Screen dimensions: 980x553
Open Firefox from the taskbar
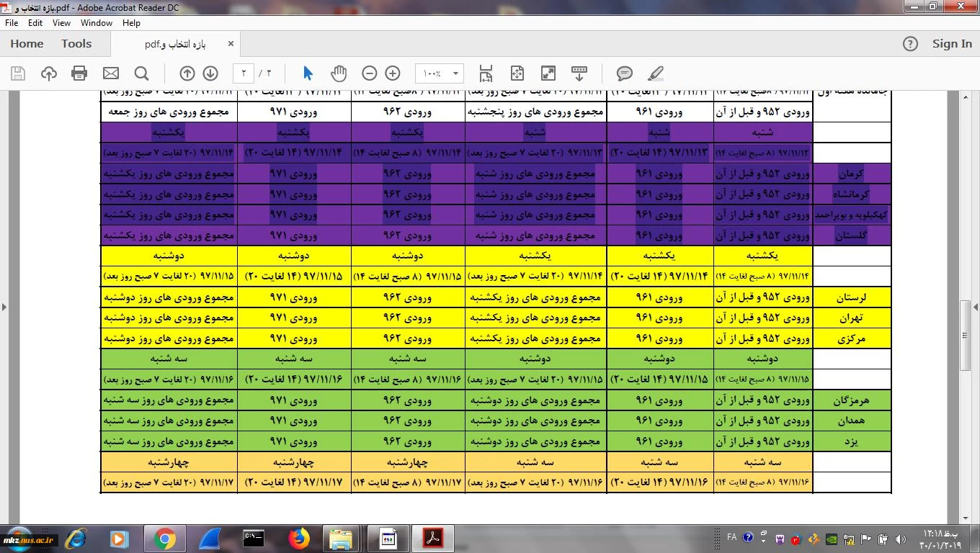(x=298, y=539)
